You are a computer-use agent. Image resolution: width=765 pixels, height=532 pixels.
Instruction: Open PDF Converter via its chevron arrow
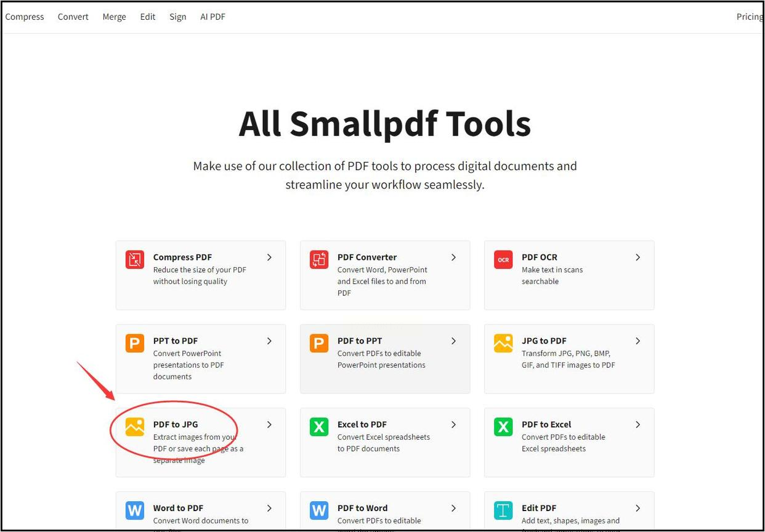click(453, 257)
